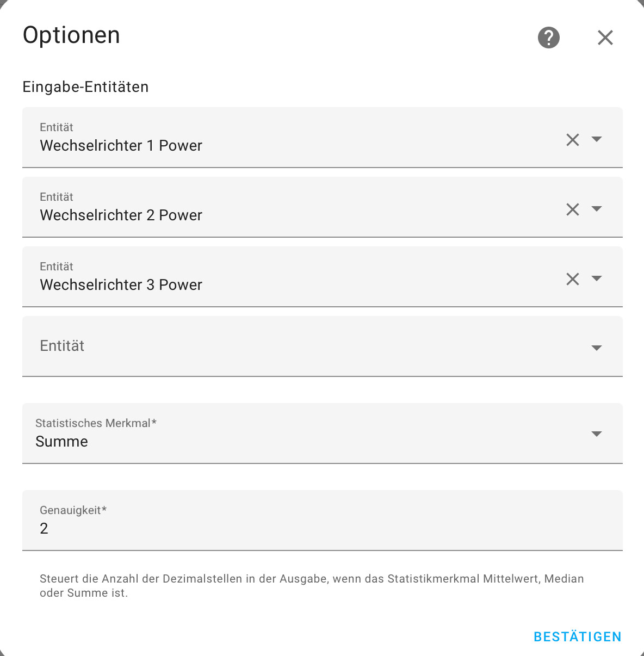The width and height of the screenshot is (644, 656).
Task: Click the Eingabe-Entitäten section heading
Action: (85, 87)
